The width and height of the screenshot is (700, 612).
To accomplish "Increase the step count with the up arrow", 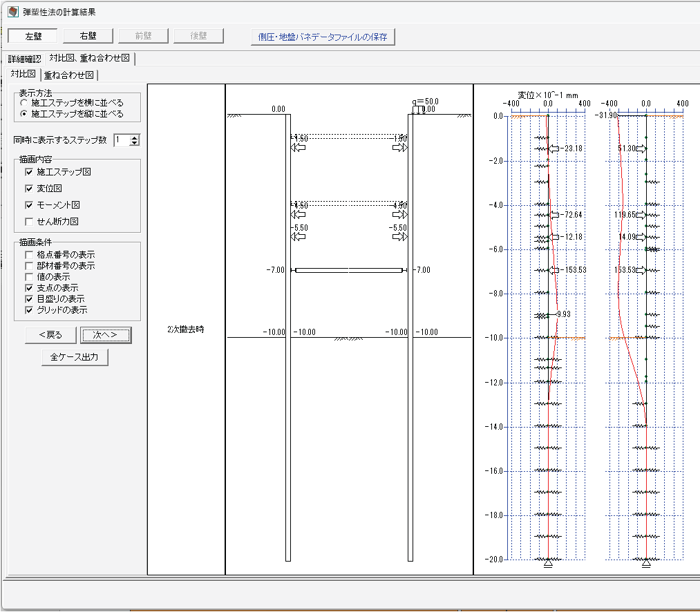I will click(135, 137).
